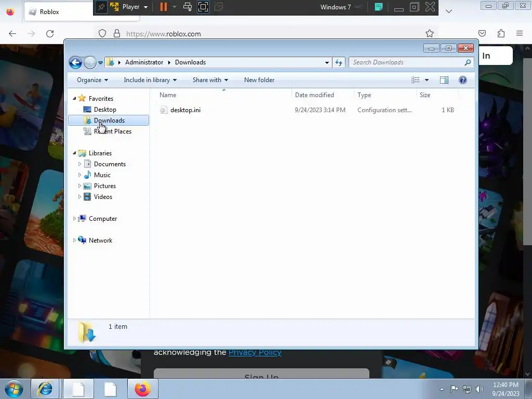Click Firefox back button in browser
532x399 pixels.
(12, 34)
